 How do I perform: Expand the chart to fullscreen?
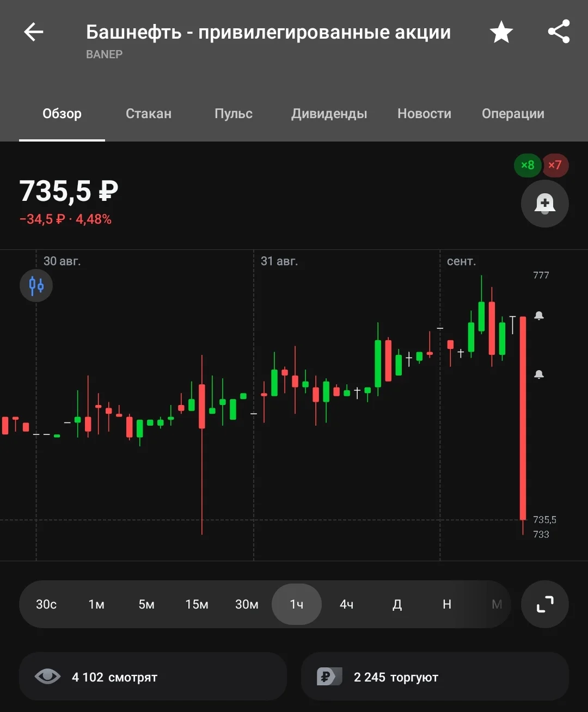coord(545,604)
